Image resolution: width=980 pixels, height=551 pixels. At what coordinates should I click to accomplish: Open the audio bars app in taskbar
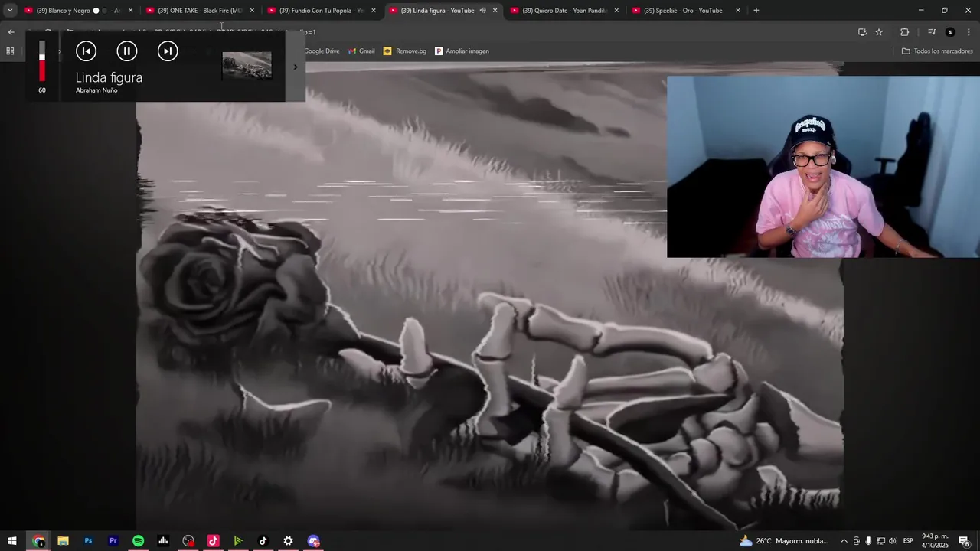(x=163, y=541)
